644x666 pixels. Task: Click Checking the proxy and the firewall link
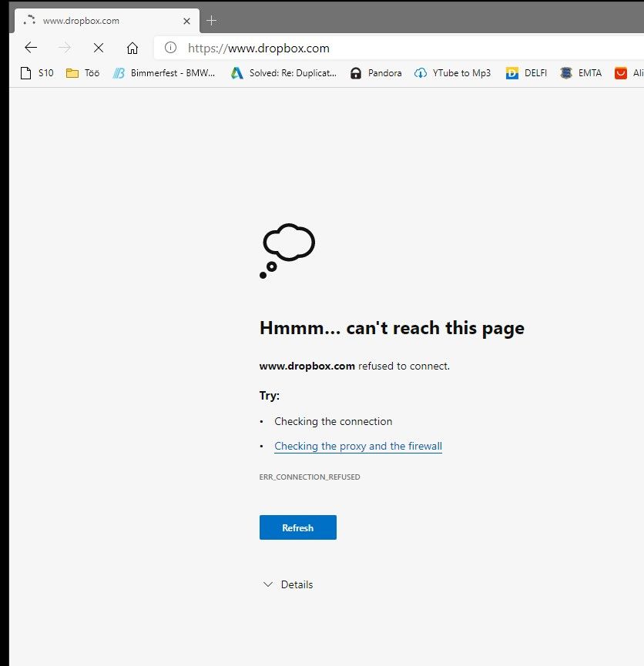(x=358, y=446)
